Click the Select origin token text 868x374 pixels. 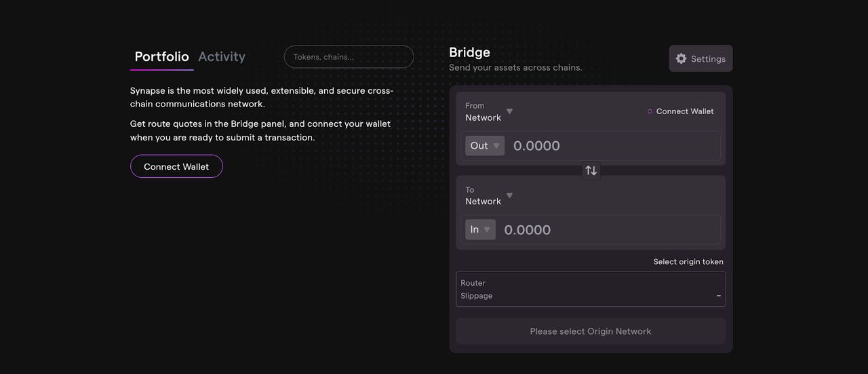click(688, 262)
